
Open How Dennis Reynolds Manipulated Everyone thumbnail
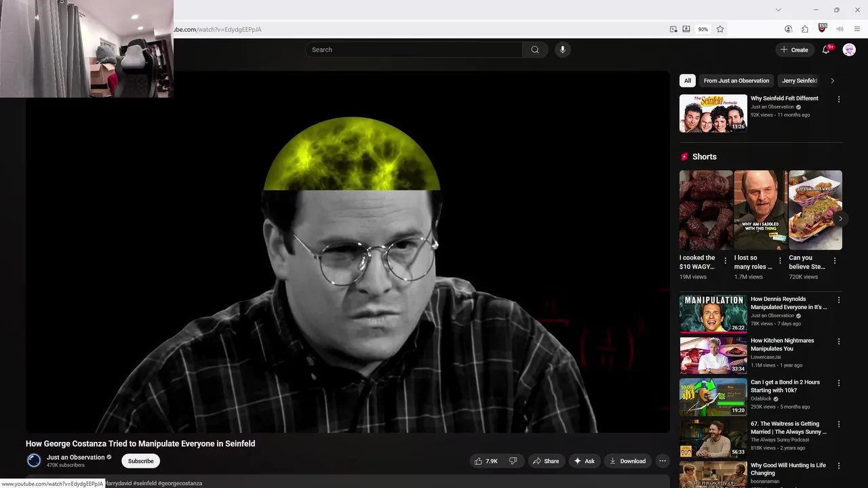[713, 314]
